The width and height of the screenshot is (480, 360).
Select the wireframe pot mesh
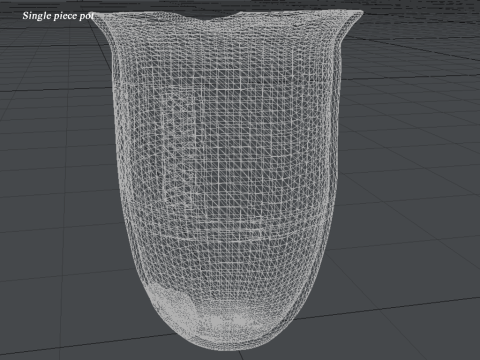(227, 180)
